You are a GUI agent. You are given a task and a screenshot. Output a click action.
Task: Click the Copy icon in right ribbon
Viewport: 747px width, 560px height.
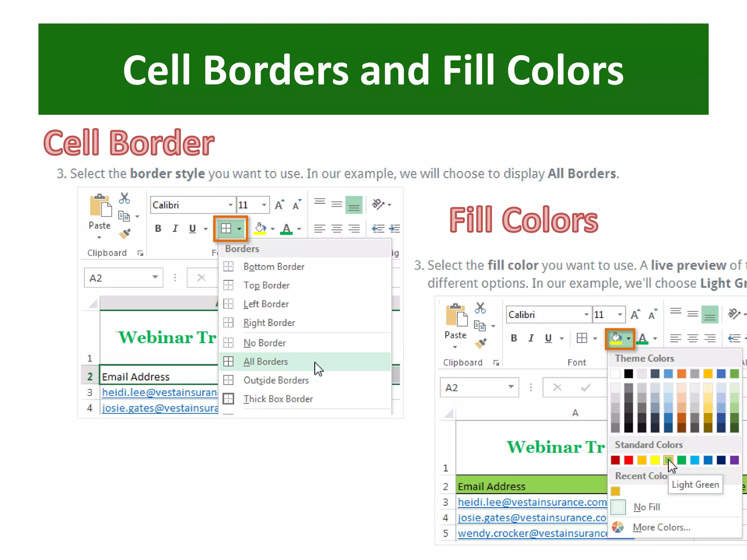480,326
